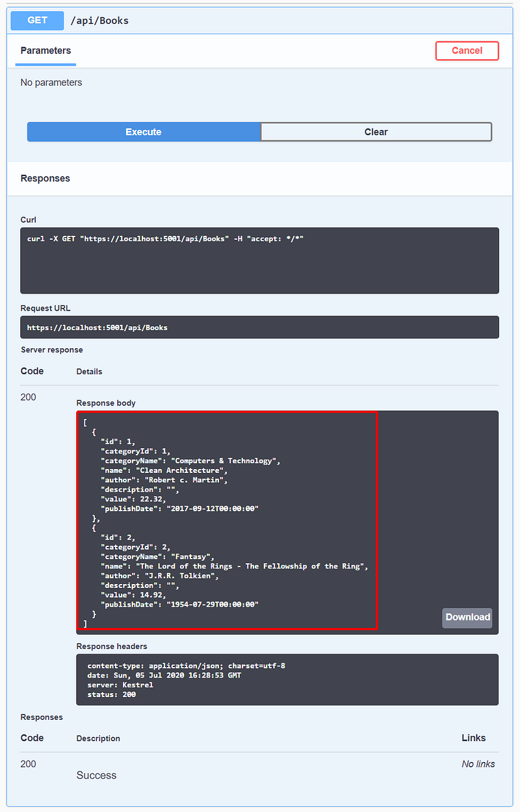This screenshot has width=520, height=812.
Task: Click the "categoryName": "Fantasy" line
Action: pyautogui.click(x=157, y=557)
